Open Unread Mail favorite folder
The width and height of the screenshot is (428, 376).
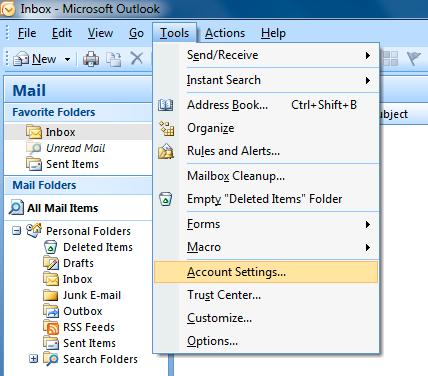coord(75,148)
